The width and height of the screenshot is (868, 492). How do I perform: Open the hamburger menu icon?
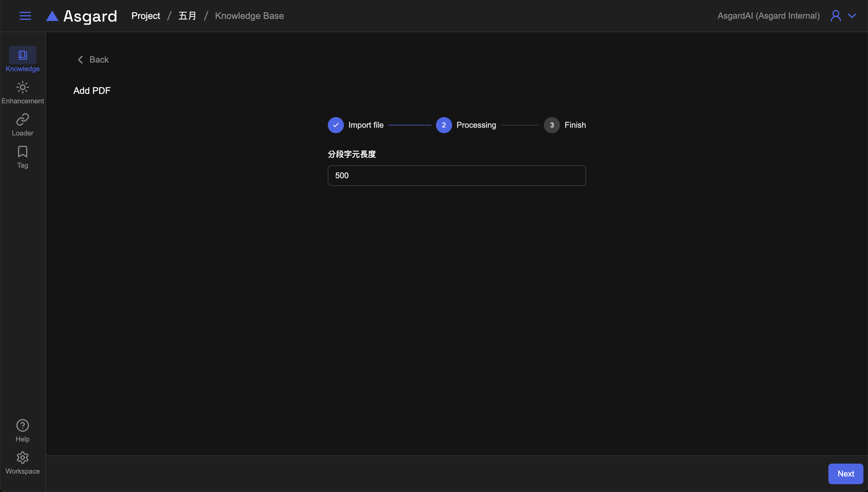25,16
